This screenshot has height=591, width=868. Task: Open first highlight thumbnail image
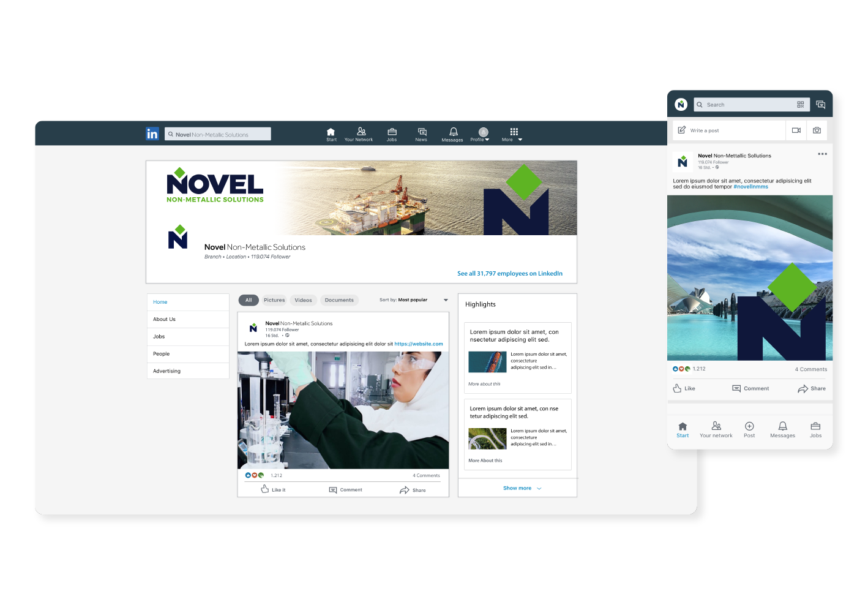(487, 362)
